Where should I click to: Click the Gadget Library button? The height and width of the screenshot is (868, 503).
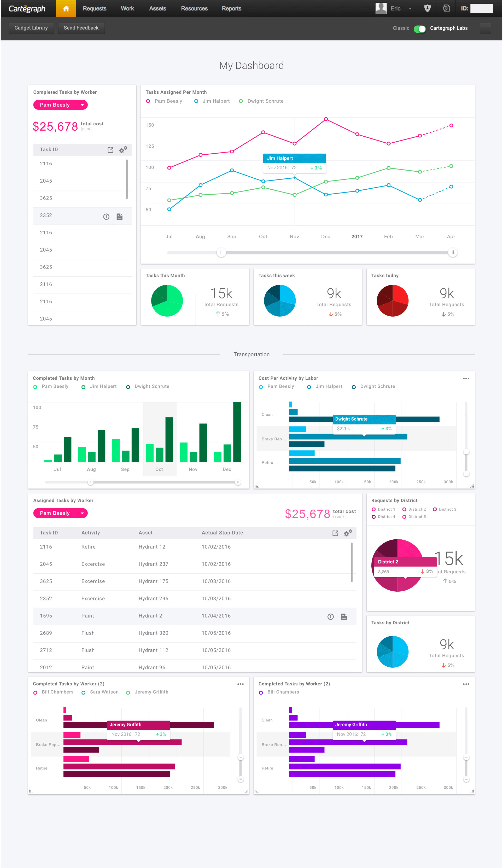[x=31, y=28]
